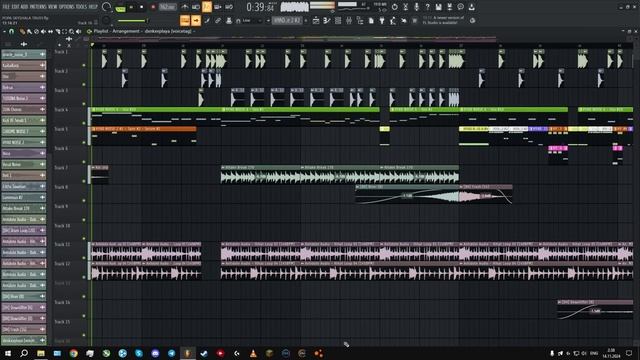The width and height of the screenshot is (640, 360).
Task: Toggle the pattern/song mode switch
Action: click(x=121, y=8)
